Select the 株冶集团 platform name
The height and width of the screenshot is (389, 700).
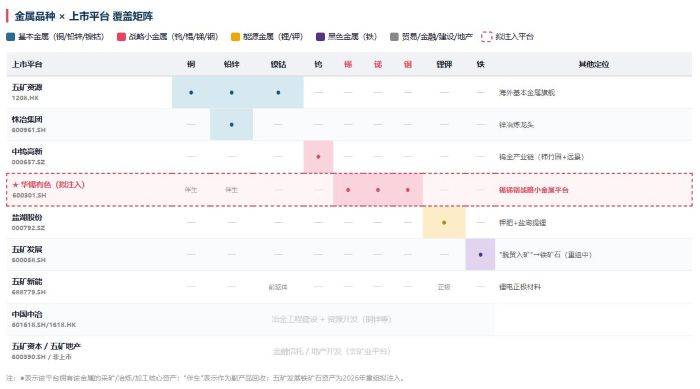point(27,119)
